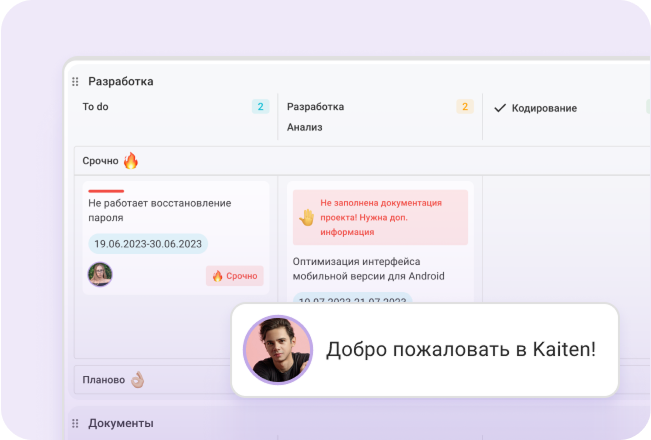
Task: Select the To do column header
Action: (95, 106)
